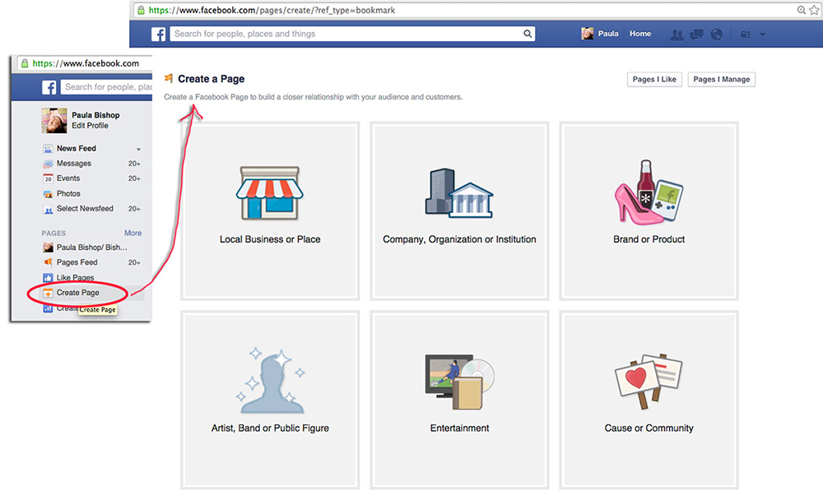Click the Brand or Product label
823x504 pixels.
(x=649, y=239)
